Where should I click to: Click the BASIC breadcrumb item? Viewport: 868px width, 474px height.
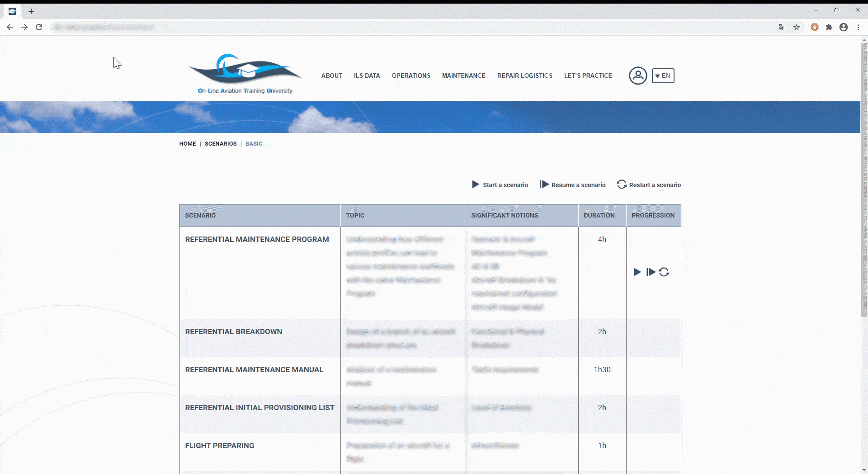point(254,144)
